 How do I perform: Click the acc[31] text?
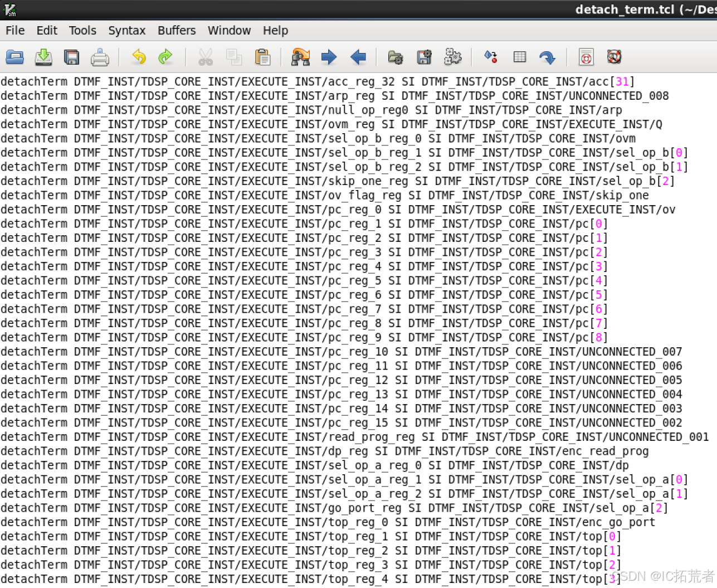point(612,82)
